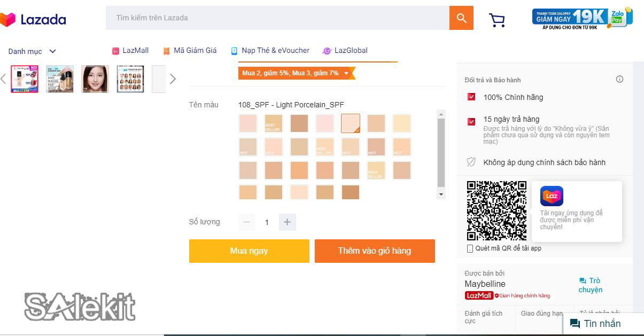Expand the Danh mục category dropdown
This screenshot has height=336, width=644.
(x=32, y=51)
